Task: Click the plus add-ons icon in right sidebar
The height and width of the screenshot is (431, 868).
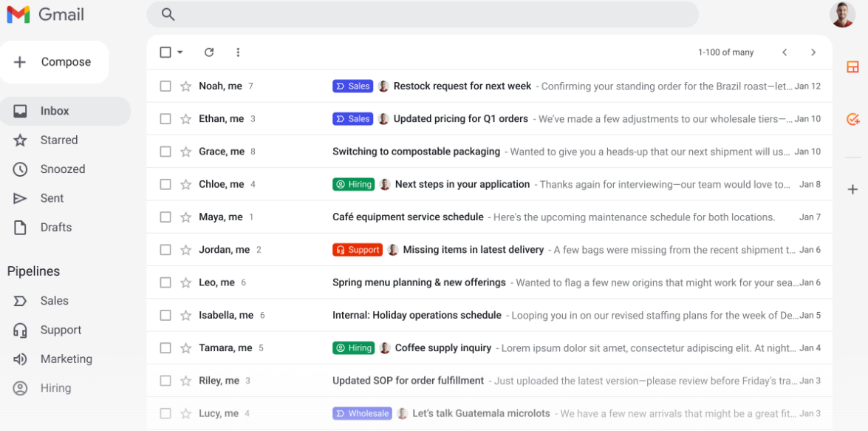Action: click(x=852, y=189)
